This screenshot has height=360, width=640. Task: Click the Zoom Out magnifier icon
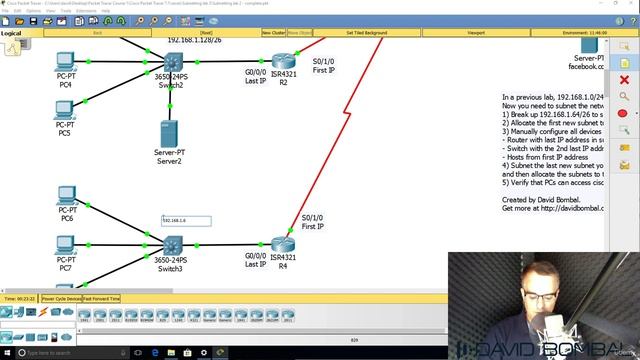(x=168, y=21)
